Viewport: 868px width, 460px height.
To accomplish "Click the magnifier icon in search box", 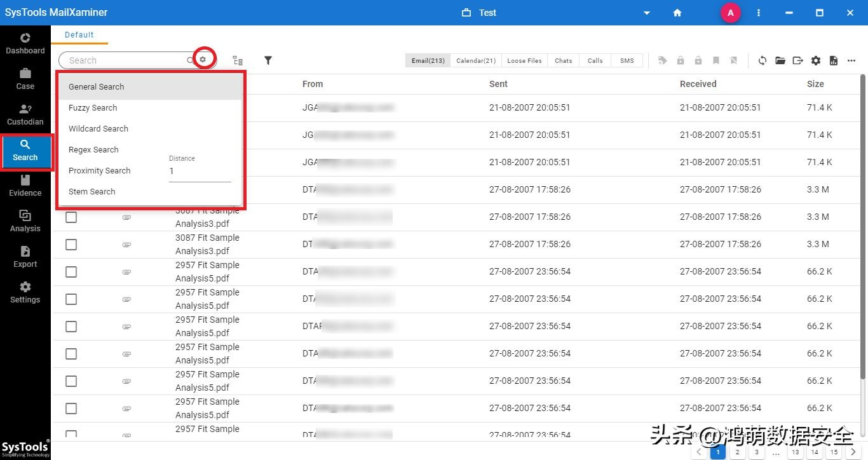I will pos(190,60).
